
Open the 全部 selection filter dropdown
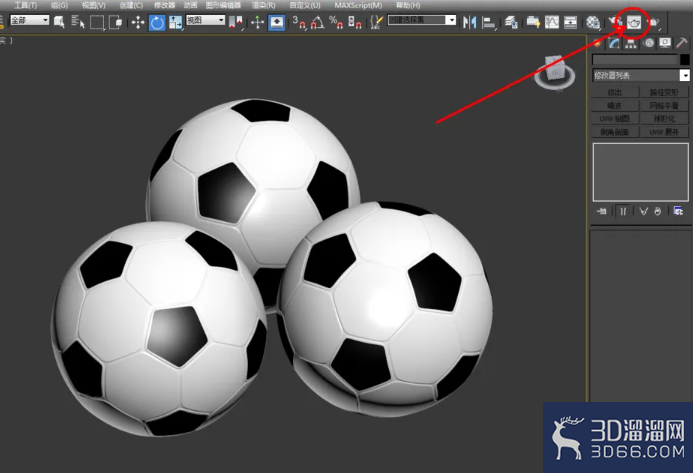click(x=29, y=20)
